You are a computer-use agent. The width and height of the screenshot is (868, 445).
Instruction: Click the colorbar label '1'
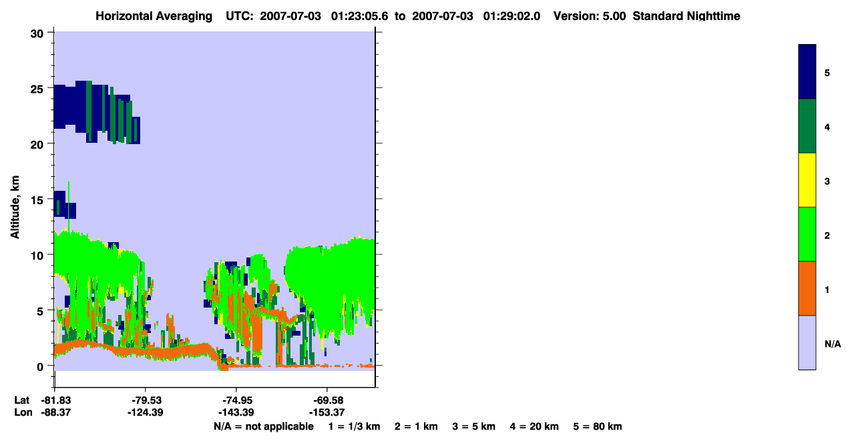827,290
